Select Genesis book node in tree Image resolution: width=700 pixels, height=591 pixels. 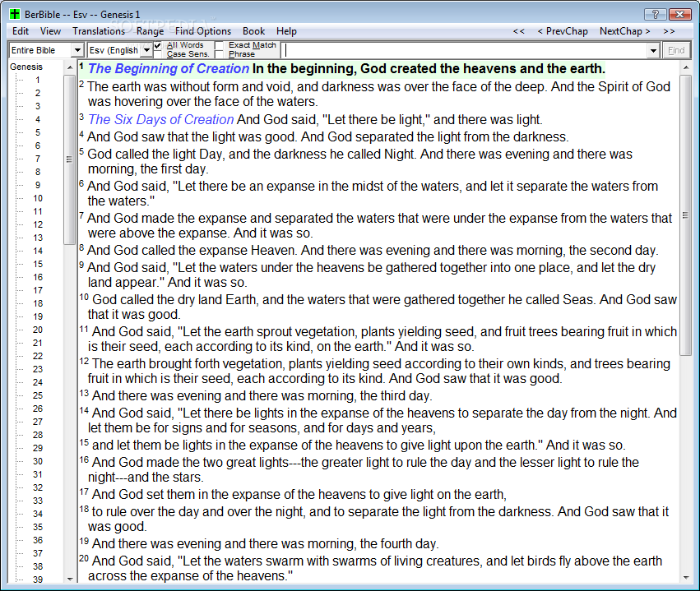coord(26,67)
